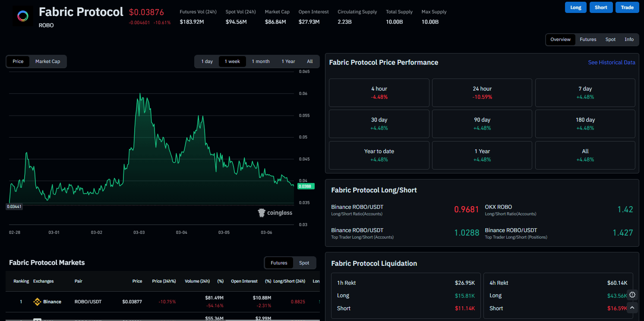This screenshot has height=321, width=644.
Task: Click the 2.23B Circulating Supply value
Action: point(345,22)
